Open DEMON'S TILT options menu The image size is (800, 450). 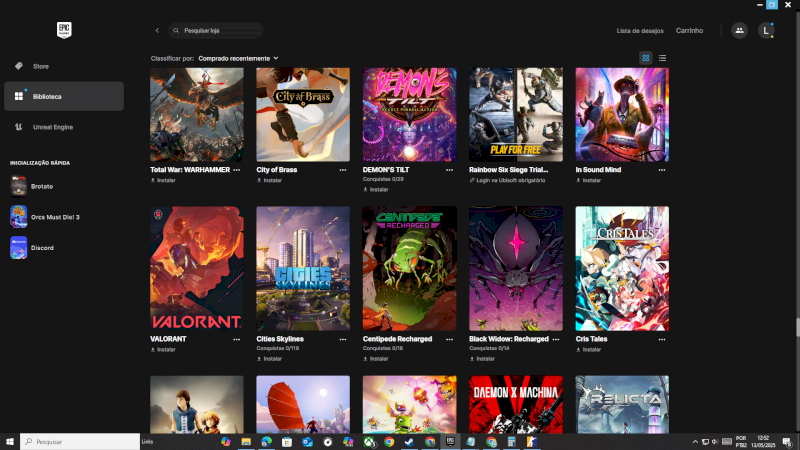pyautogui.click(x=449, y=170)
